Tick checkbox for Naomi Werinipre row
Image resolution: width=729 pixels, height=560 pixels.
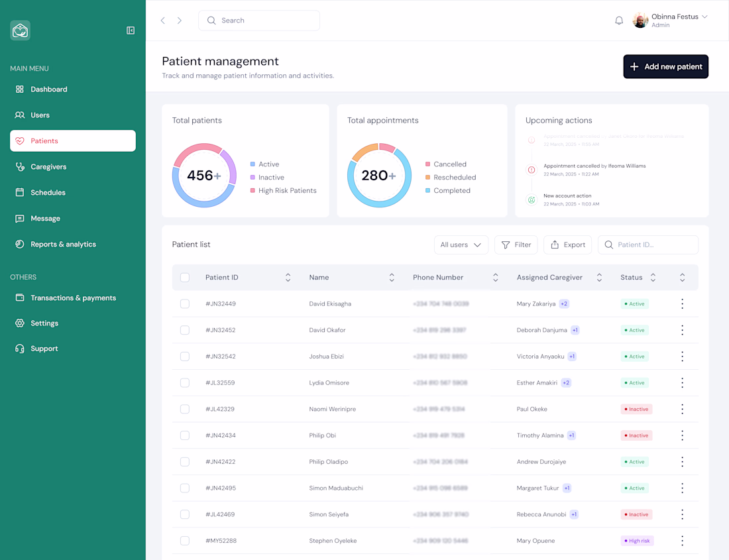pyautogui.click(x=185, y=409)
